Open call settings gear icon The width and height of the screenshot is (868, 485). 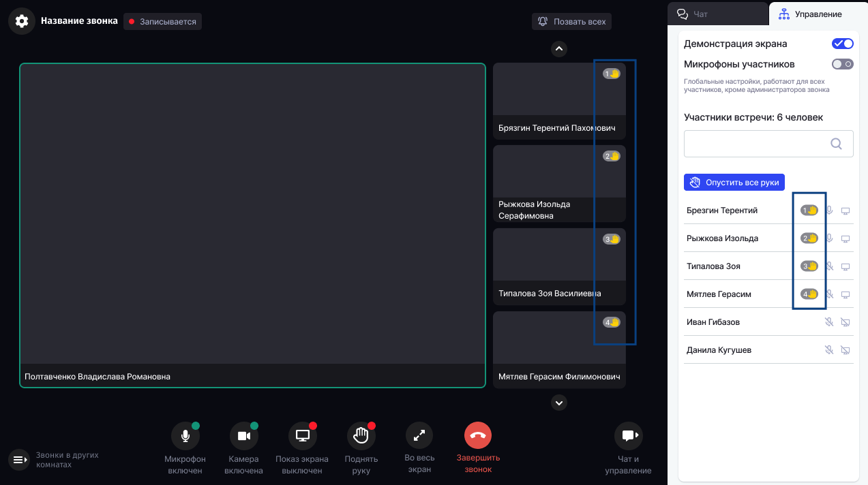pyautogui.click(x=22, y=21)
